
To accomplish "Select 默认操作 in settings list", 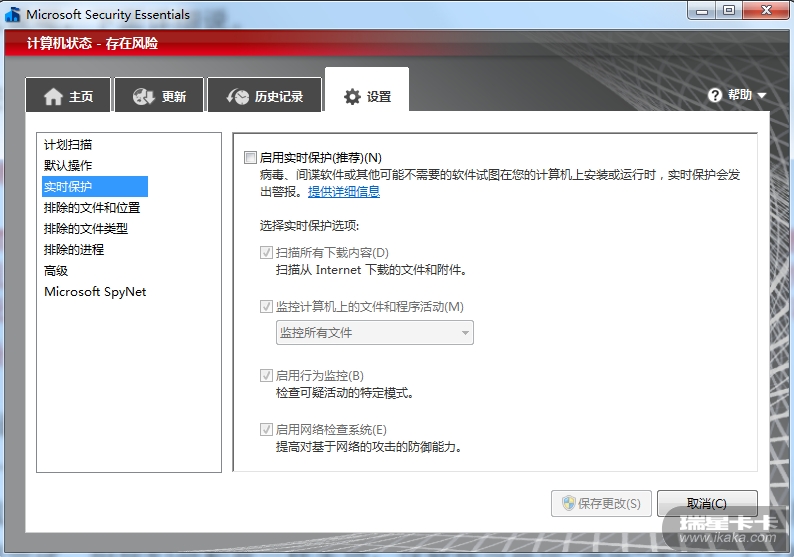I will [68, 166].
